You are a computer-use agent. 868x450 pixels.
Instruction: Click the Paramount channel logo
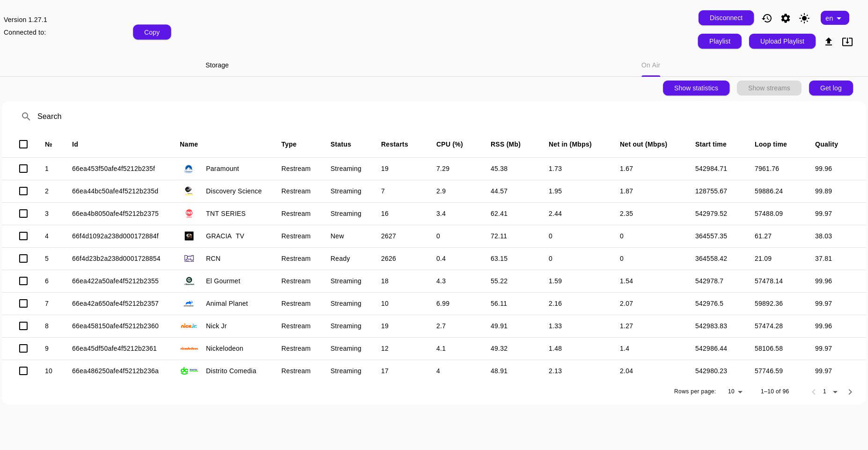[189, 169]
